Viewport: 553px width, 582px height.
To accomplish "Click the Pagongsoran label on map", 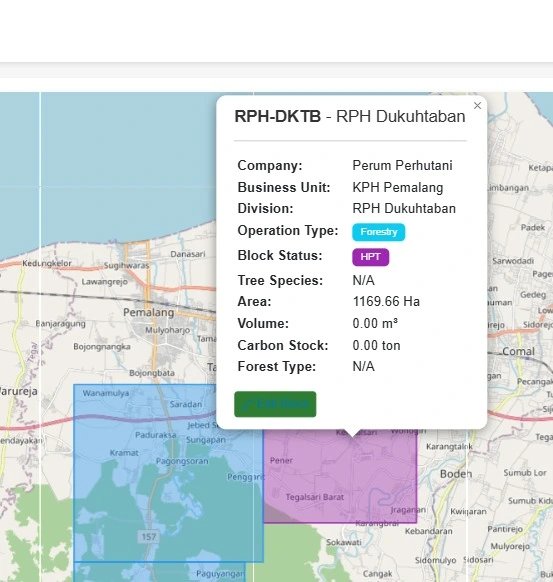I will [182, 461].
